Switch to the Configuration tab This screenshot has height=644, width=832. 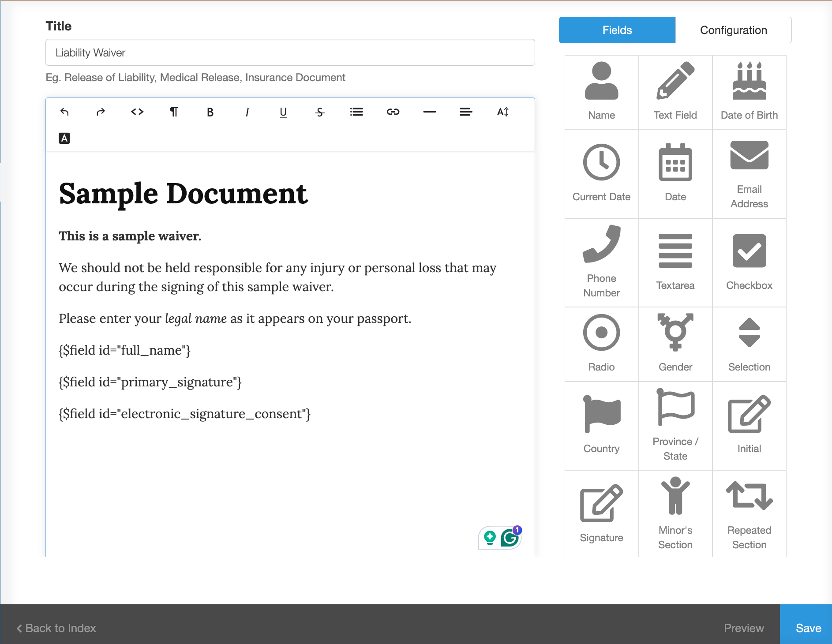coord(734,30)
